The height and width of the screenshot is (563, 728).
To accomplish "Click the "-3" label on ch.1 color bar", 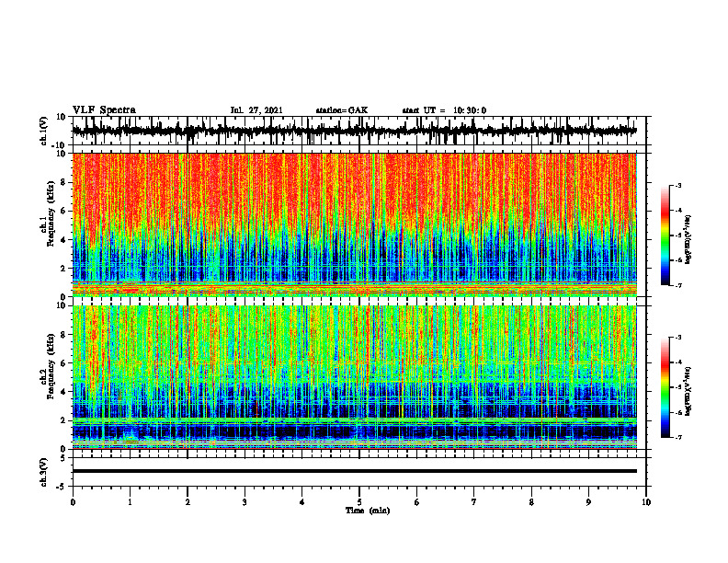I will tap(677, 186).
